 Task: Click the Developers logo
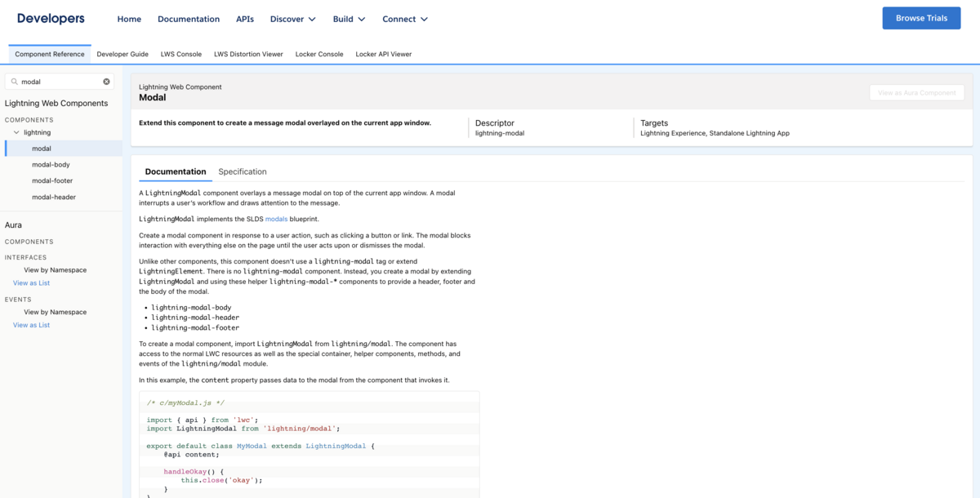(x=51, y=18)
